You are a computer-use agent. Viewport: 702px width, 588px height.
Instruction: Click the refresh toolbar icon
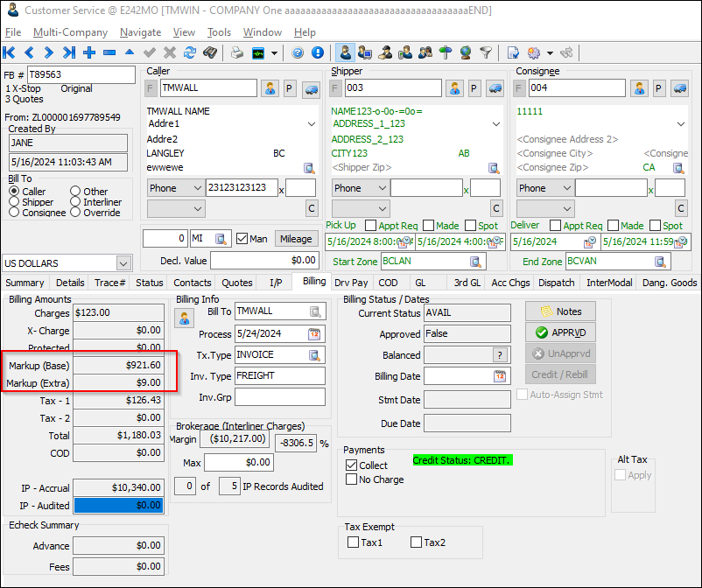(x=190, y=52)
